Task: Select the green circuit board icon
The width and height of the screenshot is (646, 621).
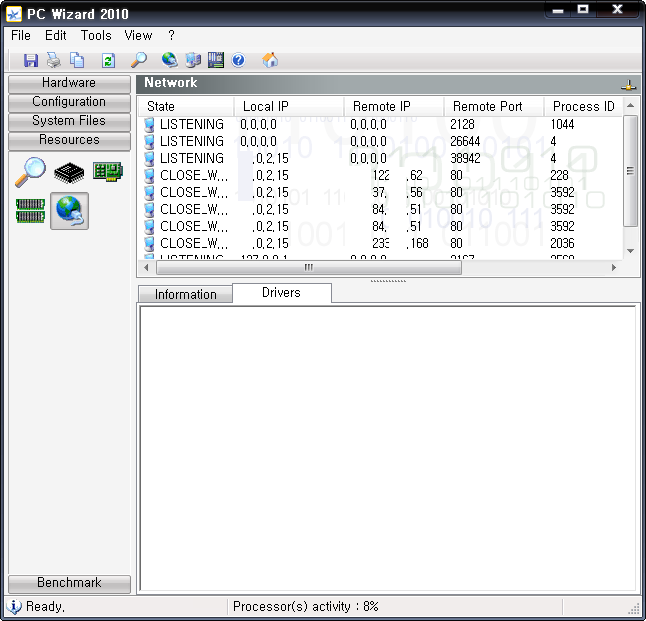Action: tap(108, 171)
